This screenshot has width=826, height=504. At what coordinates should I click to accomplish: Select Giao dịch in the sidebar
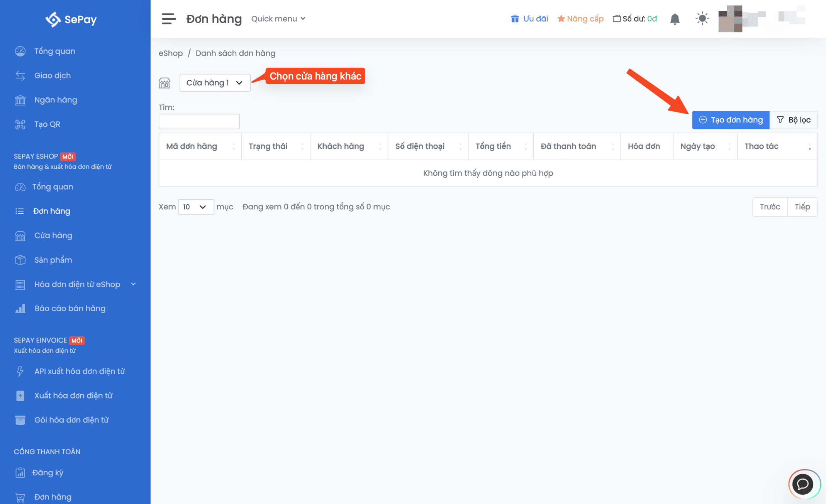[52, 75]
